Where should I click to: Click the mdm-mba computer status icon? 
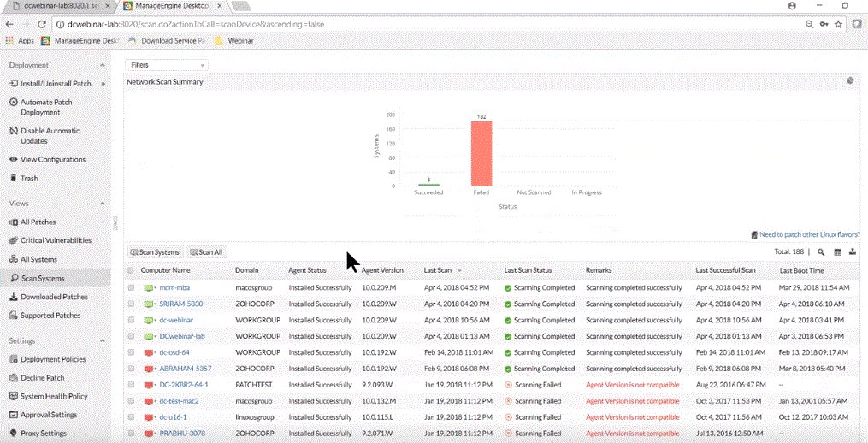tap(149, 288)
